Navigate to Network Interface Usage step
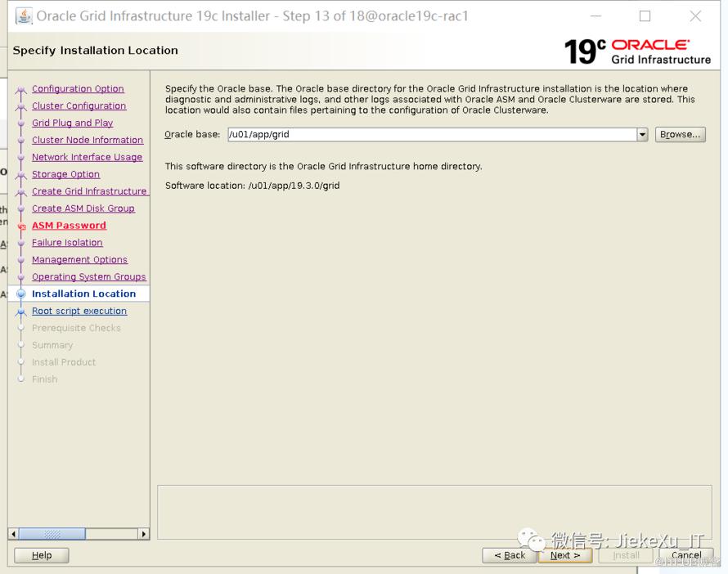The width and height of the screenshot is (728, 574). [x=87, y=158]
